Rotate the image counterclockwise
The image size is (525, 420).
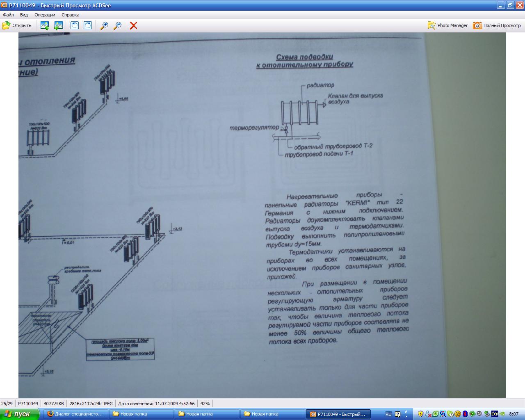click(75, 25)
